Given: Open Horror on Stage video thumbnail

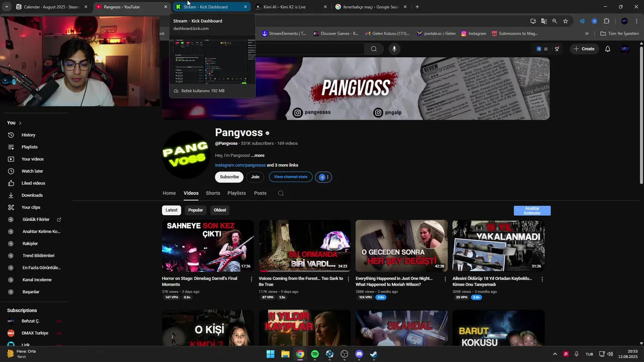Looking at the screenshot, I should click(207, 246).
